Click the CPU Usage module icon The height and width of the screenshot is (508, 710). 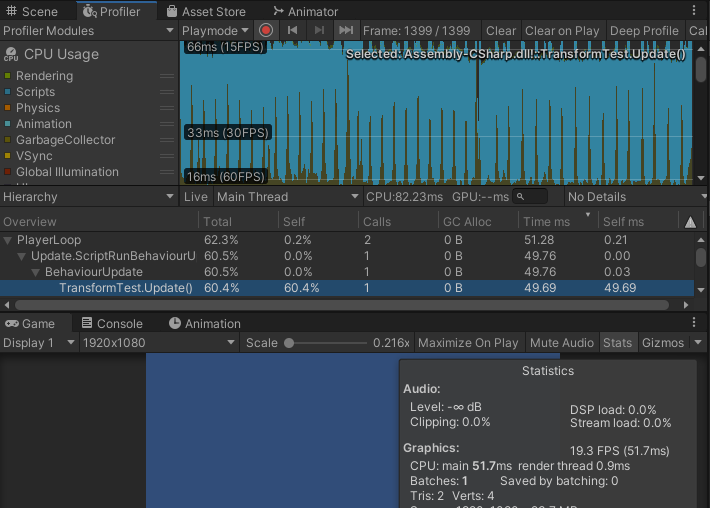click(x=11, y=54)
